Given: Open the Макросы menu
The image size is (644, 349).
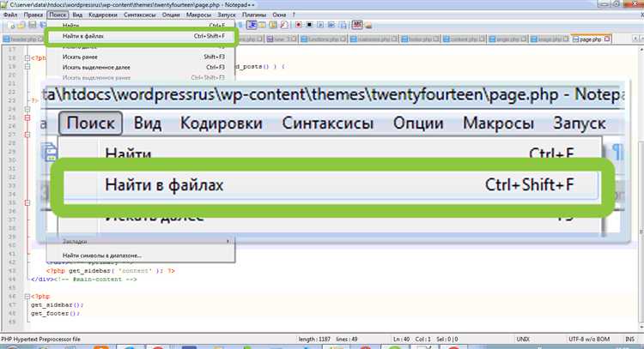Looking at the screenshot, I should pyautogui.click(x=198, y=15).
